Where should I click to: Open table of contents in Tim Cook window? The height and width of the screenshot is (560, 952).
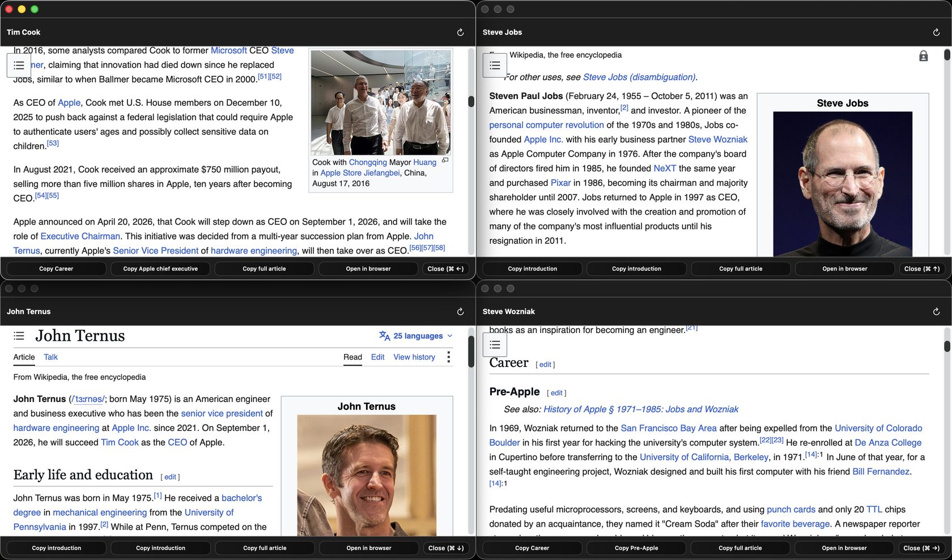(x=19, y=65)
